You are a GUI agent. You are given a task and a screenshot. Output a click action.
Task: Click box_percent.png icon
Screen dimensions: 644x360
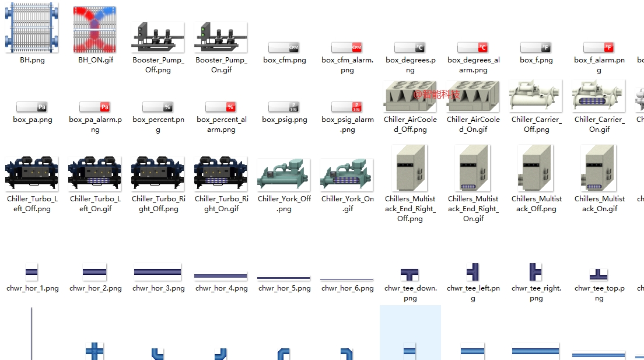157,107
